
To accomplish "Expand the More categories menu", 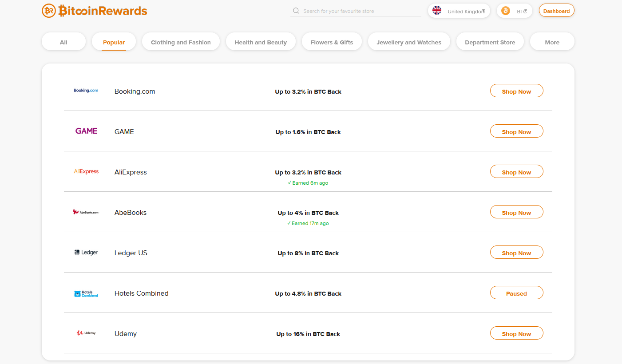I will [x=552, y=42].
